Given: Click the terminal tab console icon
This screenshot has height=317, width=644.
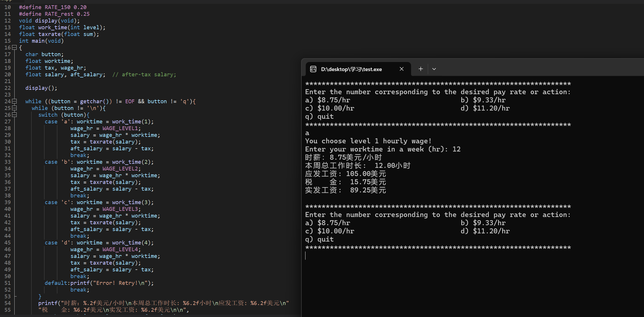Looking at the screenshot, I should (313, 69).
